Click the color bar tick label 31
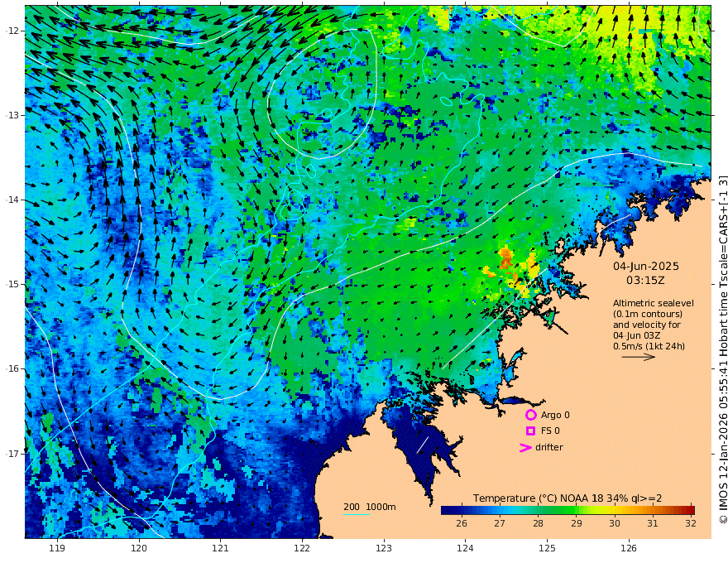 click(x=653, y=523)
